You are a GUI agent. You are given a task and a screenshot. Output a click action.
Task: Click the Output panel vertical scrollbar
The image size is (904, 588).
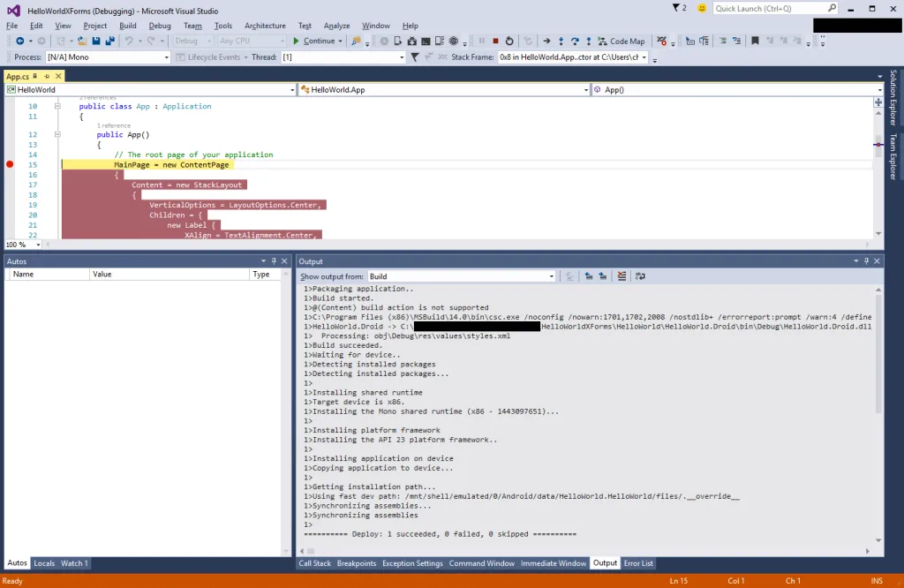[x=878, y=415]
